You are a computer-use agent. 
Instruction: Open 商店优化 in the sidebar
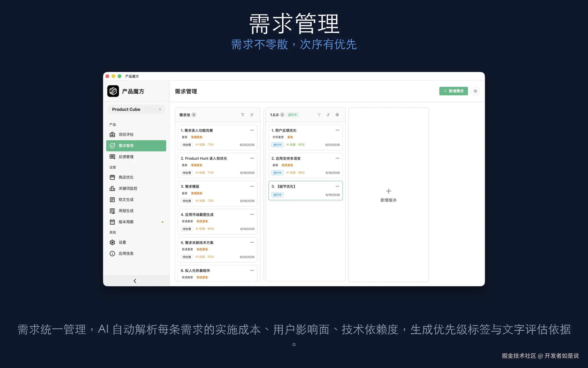(x=136, y=177)
